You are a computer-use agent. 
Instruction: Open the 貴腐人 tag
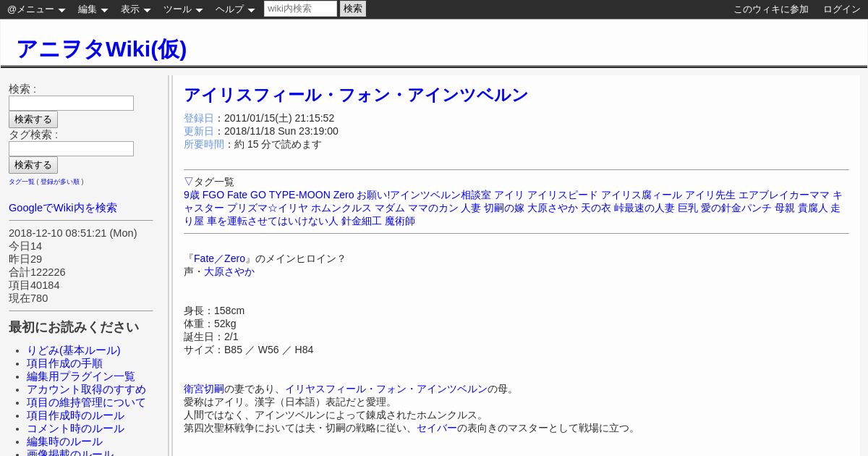pos(812,208)
